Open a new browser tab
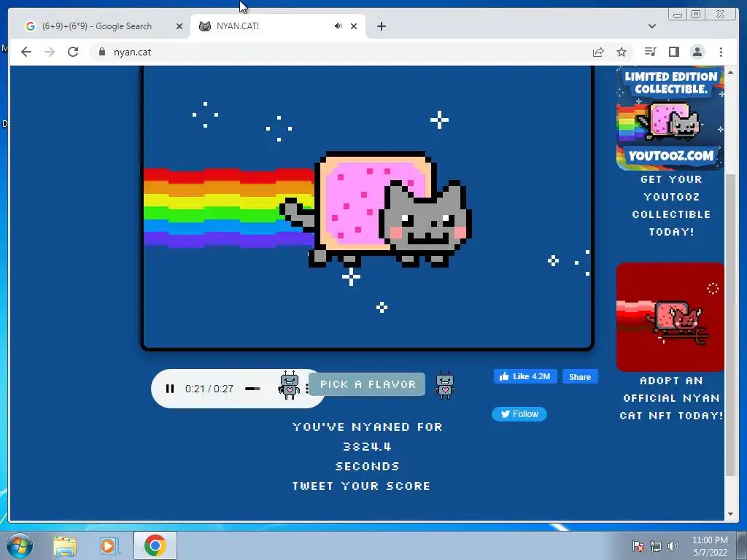 pos(381,26)
